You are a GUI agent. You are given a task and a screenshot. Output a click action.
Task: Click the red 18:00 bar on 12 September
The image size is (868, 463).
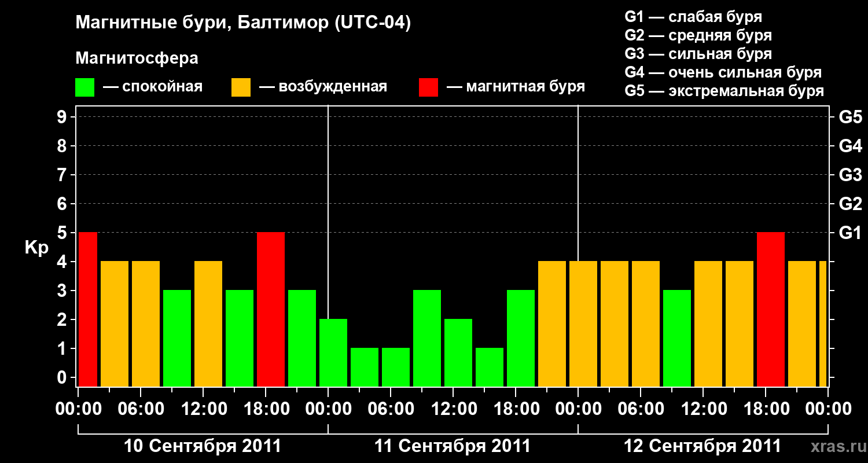point(771,309)
